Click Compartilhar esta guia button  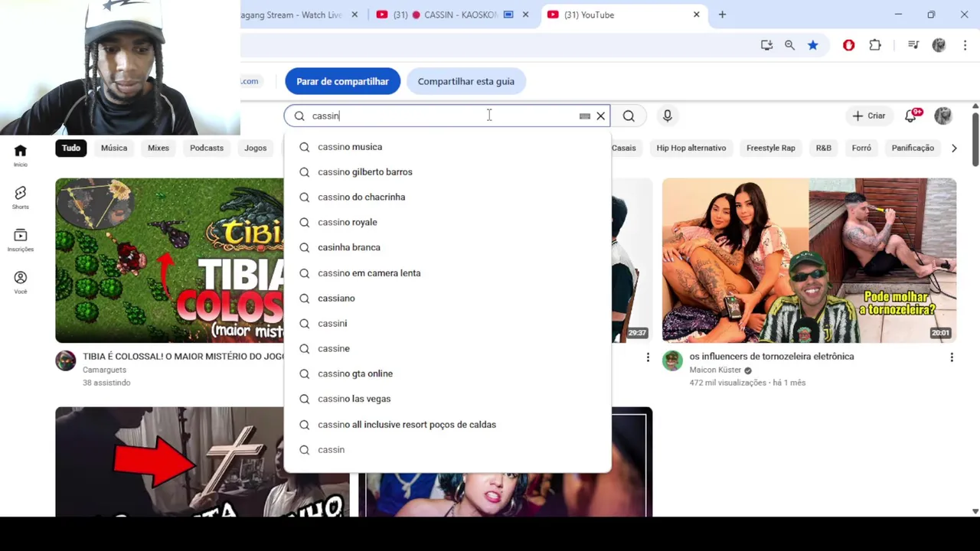coord(466,81)
